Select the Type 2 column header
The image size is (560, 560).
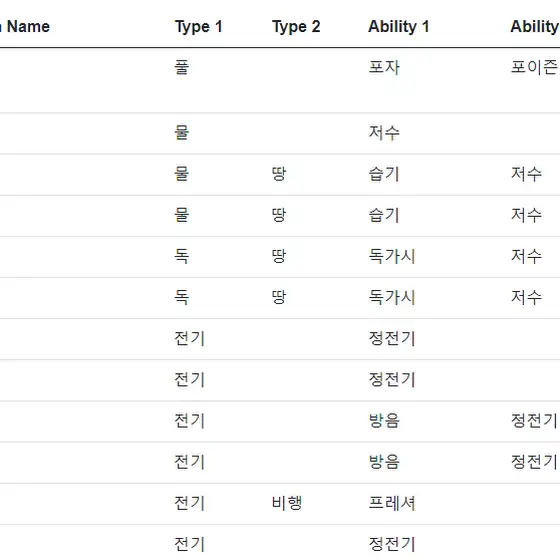tap(296, 27)
